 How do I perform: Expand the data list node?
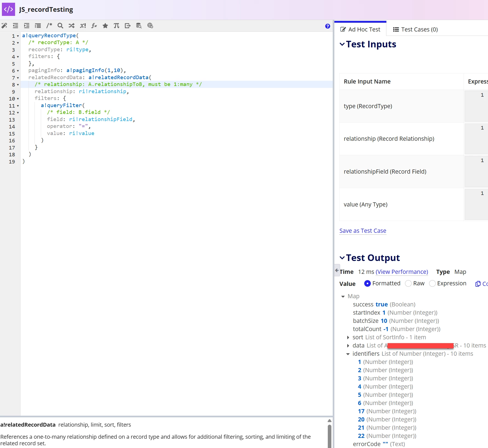(x=348, y=346)
